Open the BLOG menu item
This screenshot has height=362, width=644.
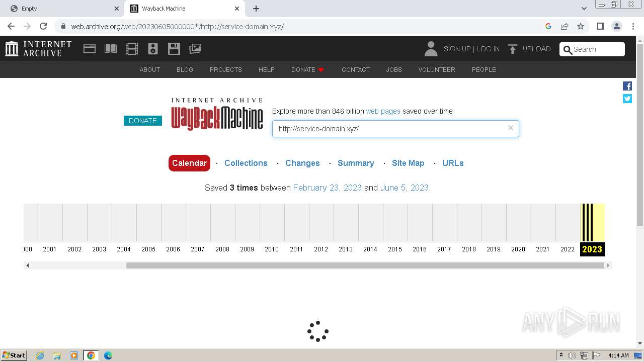pyautogui.click(x=185, y=69)
